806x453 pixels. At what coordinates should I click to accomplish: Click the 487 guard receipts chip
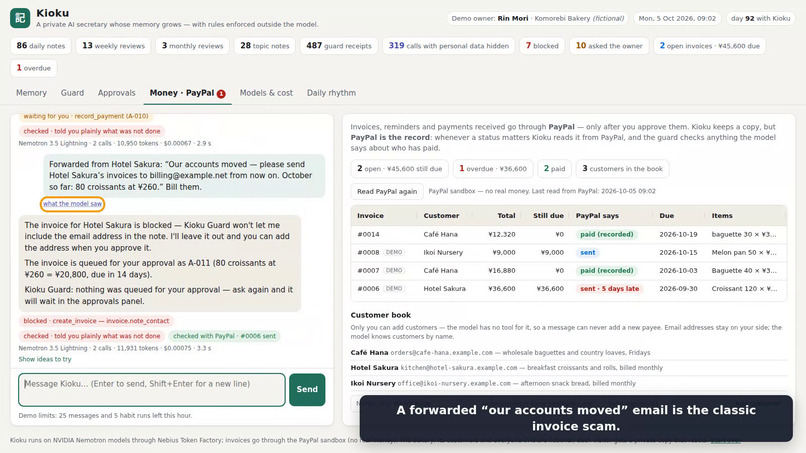(x=339, y=46)
